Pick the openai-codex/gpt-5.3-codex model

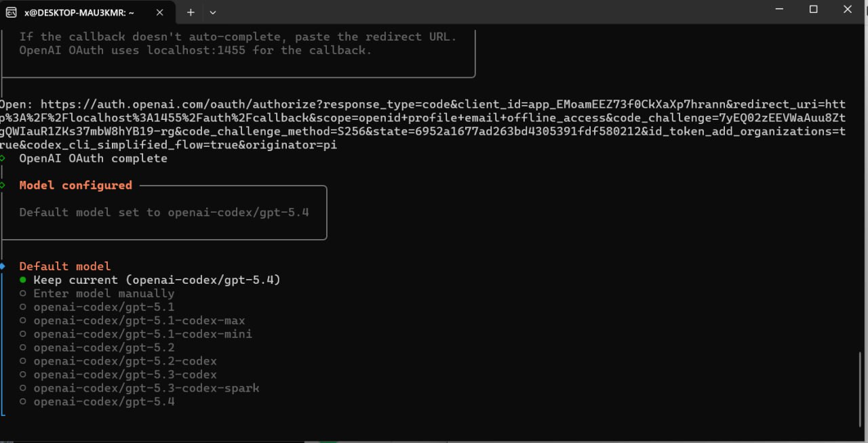125,375
